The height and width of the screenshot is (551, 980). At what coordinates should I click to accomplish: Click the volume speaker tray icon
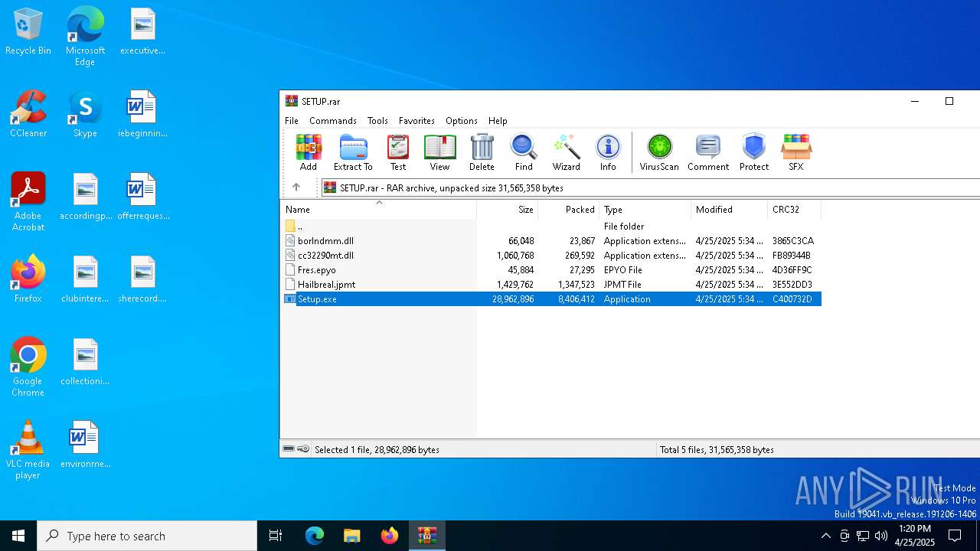881,536
